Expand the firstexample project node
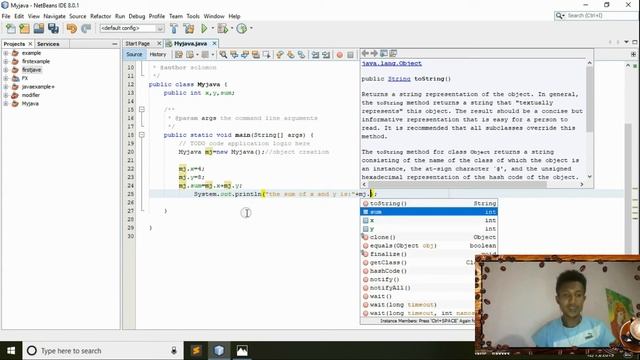This screenshot has width=640, height=360. pyautogui.click(x=6, y=61)
